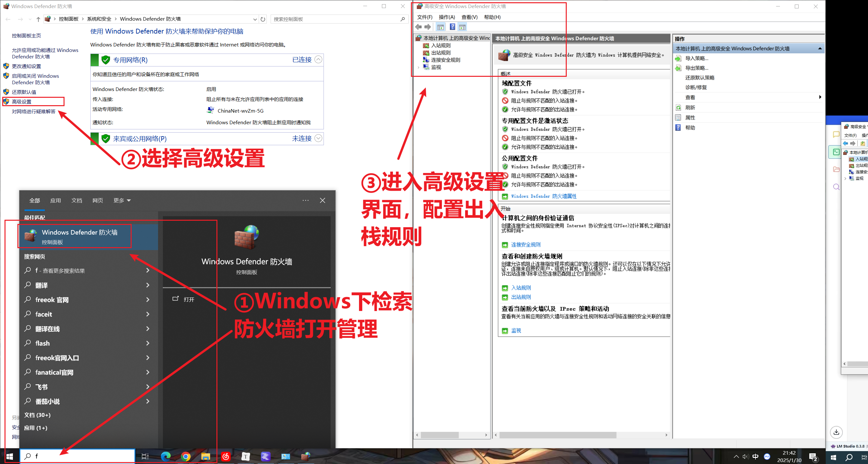Click show/hide action pane toolbar icon

pos(462,27)
